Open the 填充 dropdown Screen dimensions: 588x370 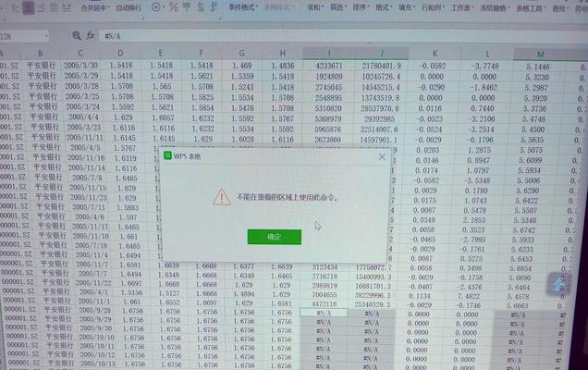click(x=407, y=7)
